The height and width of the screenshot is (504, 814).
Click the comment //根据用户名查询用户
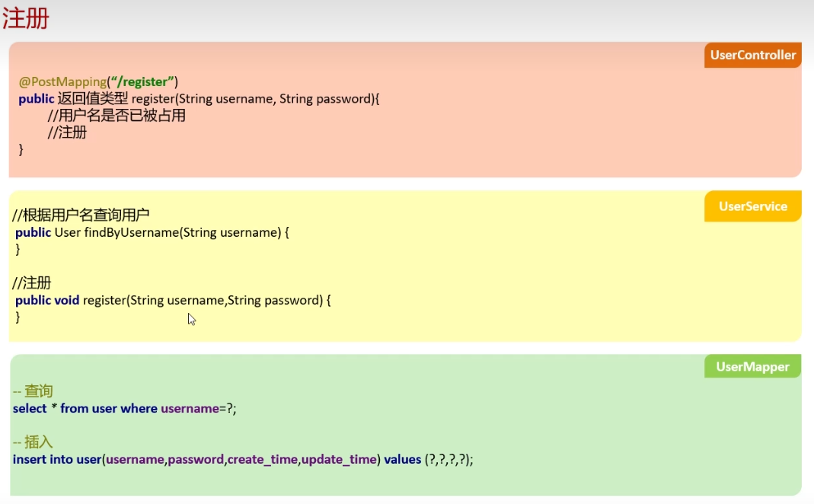[x=81, y=215]
